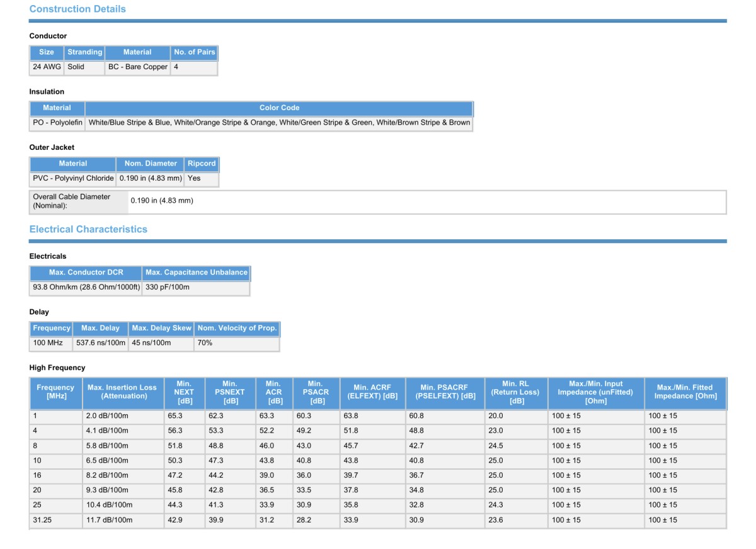
Task: Select the 31.25 MHz frequency cell
Action: (43, 520)
